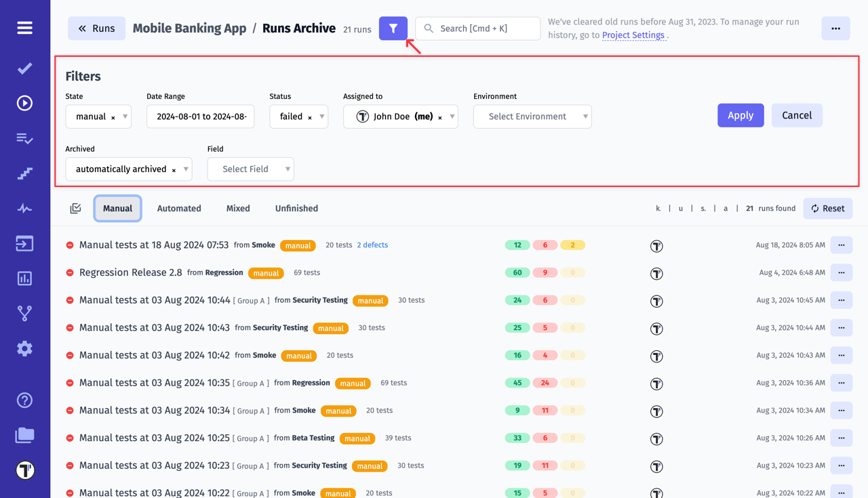Expand the Status dropdown
The image size is (868, 498).
[x=321, y=117]
